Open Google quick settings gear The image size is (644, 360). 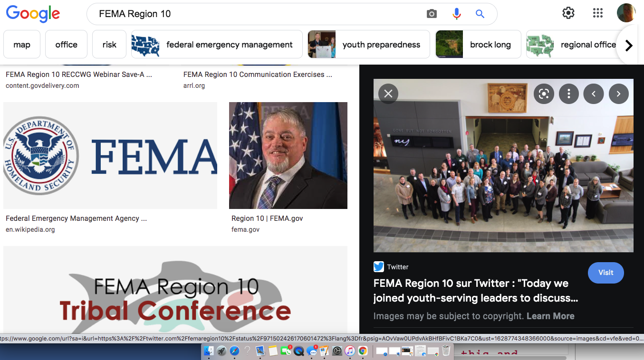pyautogui.click(x=568, y=13)
